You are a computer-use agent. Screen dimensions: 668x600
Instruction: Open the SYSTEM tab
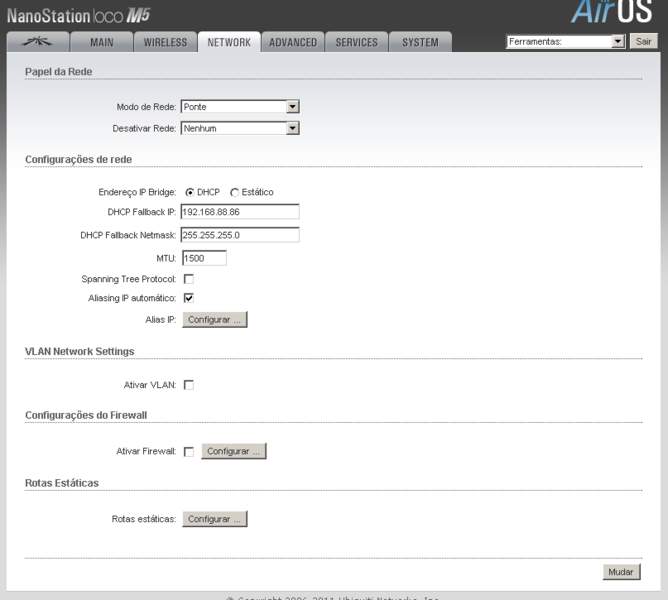pyautogui.click(x=420, y=42)
